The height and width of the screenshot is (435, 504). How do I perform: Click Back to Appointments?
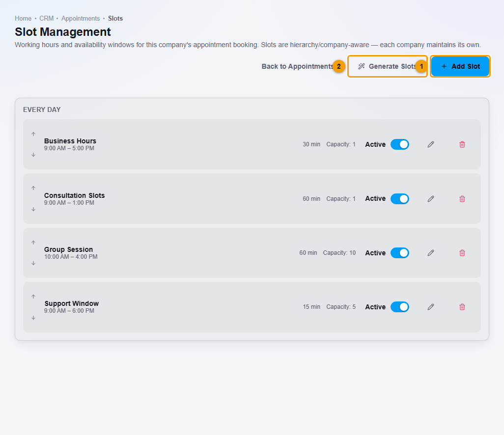click(x=297, y=66)
